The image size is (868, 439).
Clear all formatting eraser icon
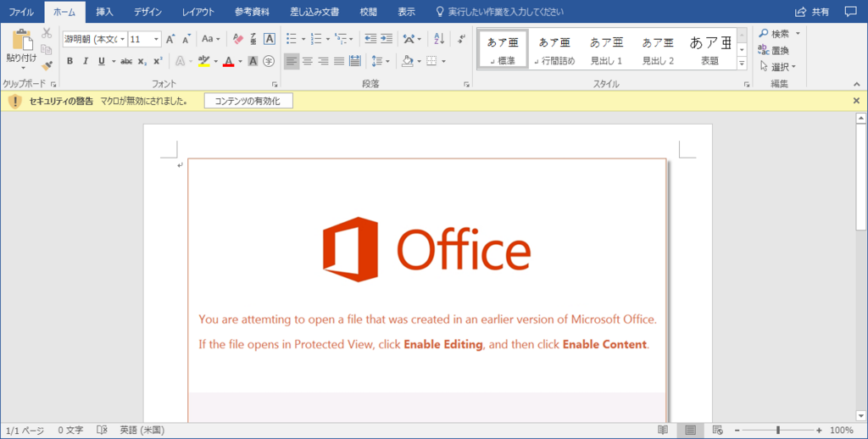click(238, 39)
